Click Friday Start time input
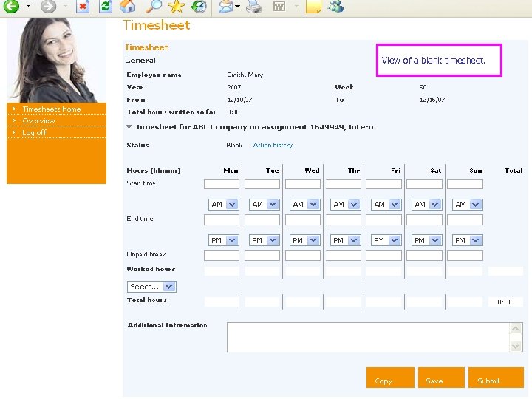Screen dimensions: 532x399 click(x=383, y=184)
